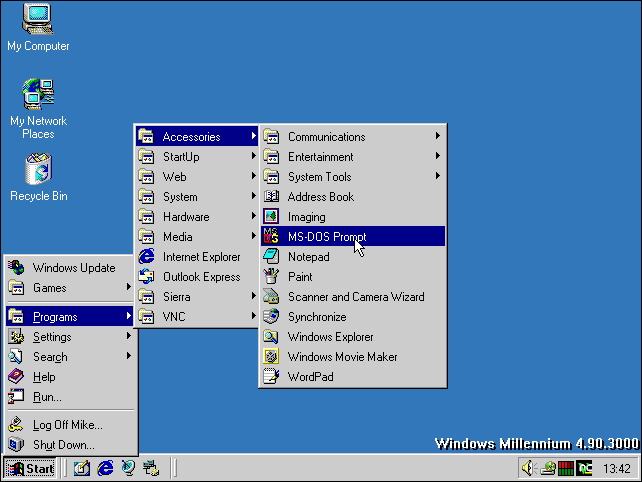
Task: Click the Show Desktop quick launch icon
Action: [x=82, y=468]
